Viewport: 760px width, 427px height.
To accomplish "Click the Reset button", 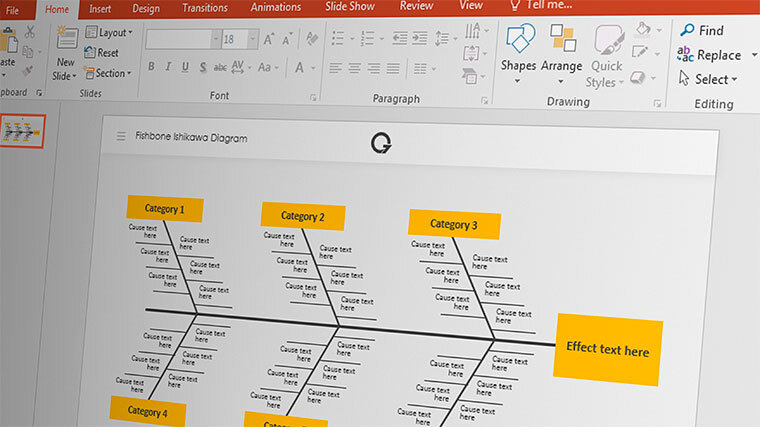I will (101, 52).
